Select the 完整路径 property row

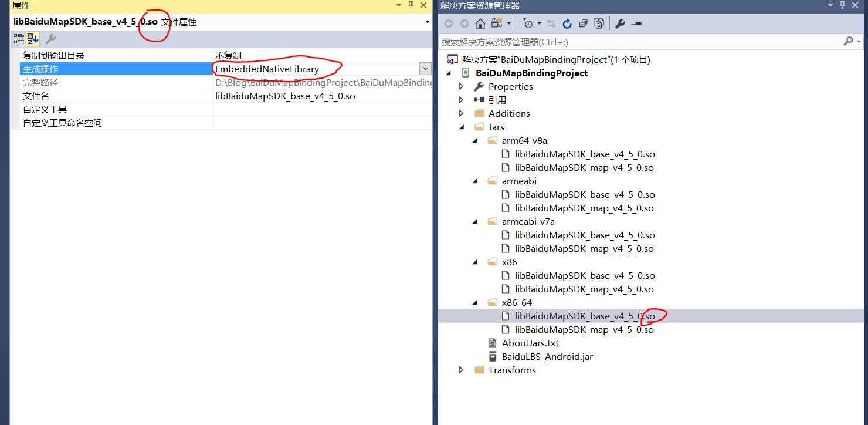[x=117, y=82]
